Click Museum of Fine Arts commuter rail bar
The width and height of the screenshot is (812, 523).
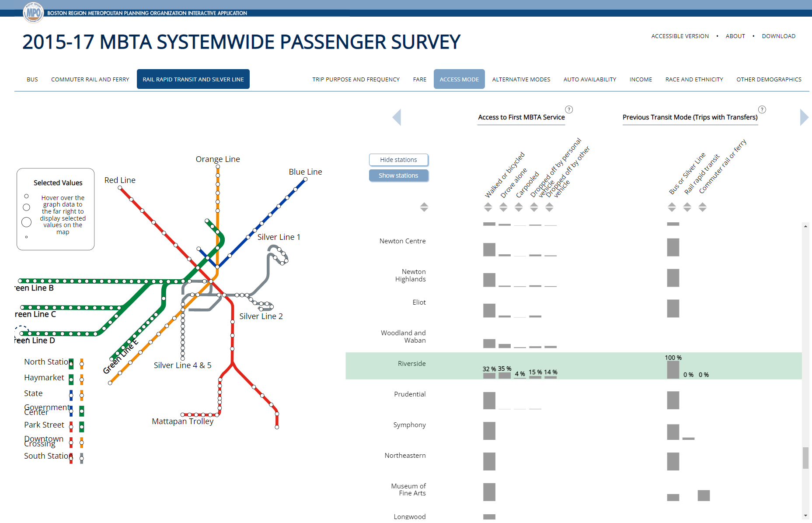[x=704, y=495]
